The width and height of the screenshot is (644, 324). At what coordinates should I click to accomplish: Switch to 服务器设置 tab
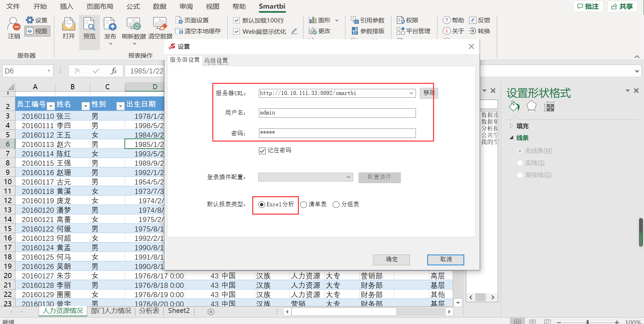[184, 60]
